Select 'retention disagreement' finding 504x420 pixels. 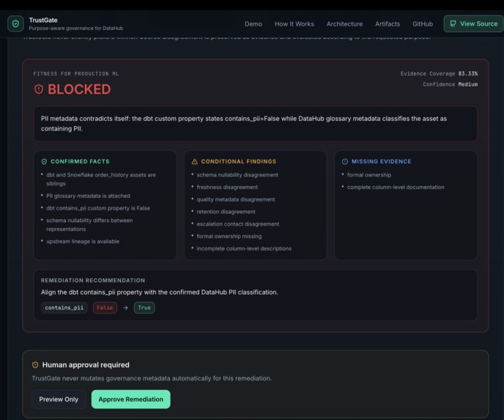click(226, 212)
